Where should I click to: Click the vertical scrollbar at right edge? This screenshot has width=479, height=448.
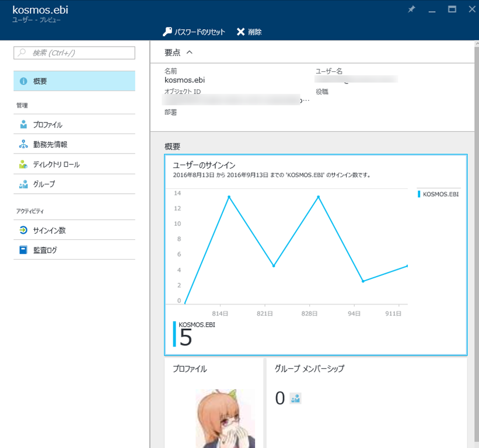[477, 244]
